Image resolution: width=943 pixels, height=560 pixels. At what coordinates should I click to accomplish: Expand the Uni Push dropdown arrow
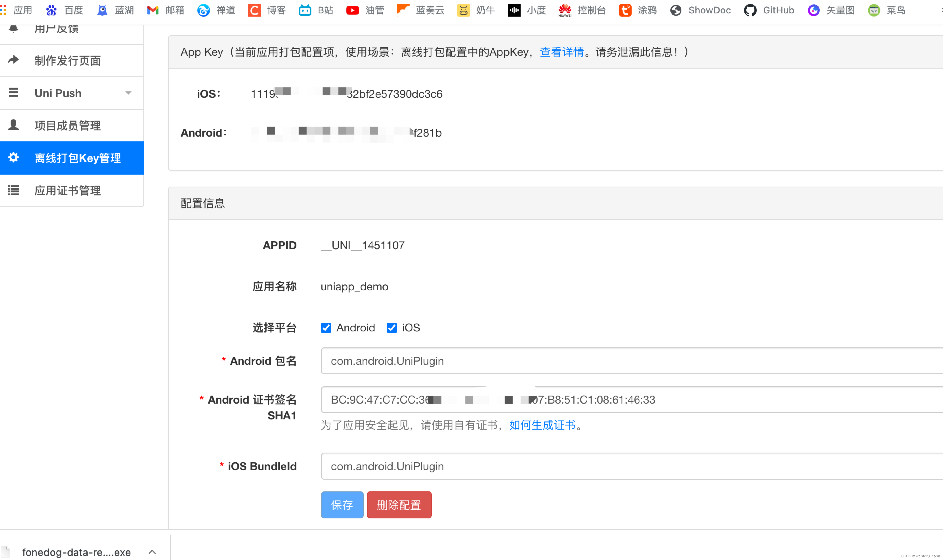[x=128, y=93]
